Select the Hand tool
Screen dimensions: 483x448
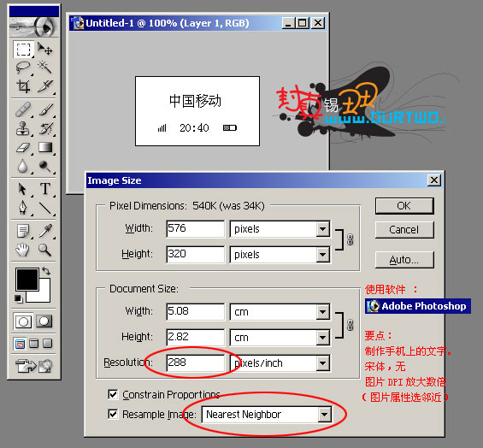[23, 250]
